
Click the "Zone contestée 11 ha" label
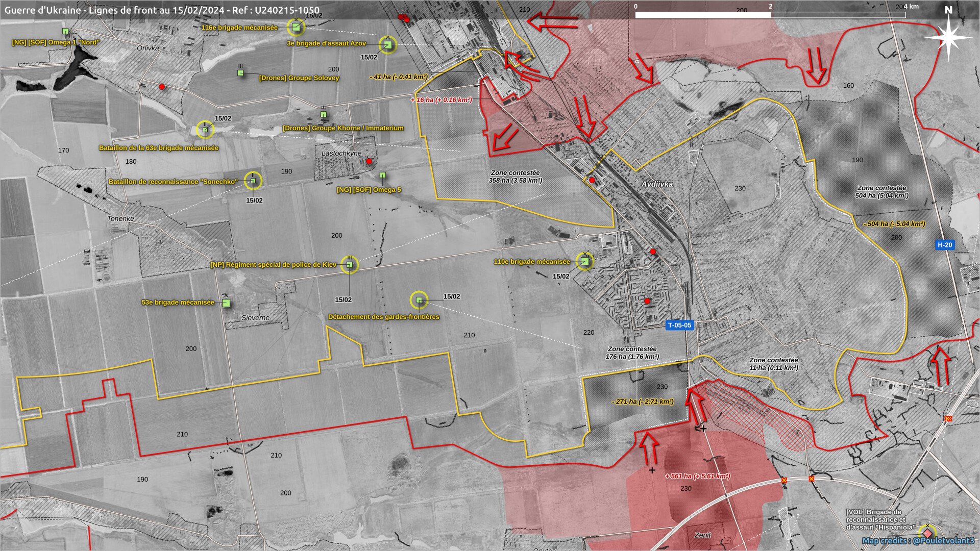[774, 364]
